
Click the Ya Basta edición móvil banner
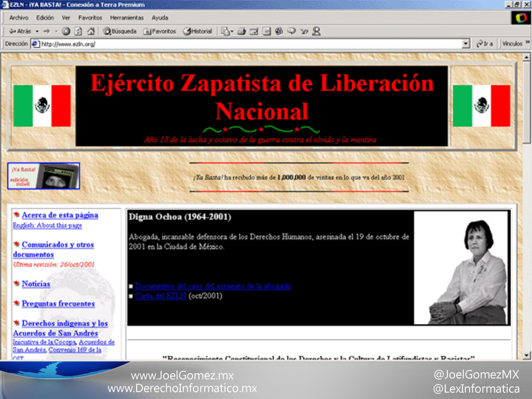pos(44,176)
